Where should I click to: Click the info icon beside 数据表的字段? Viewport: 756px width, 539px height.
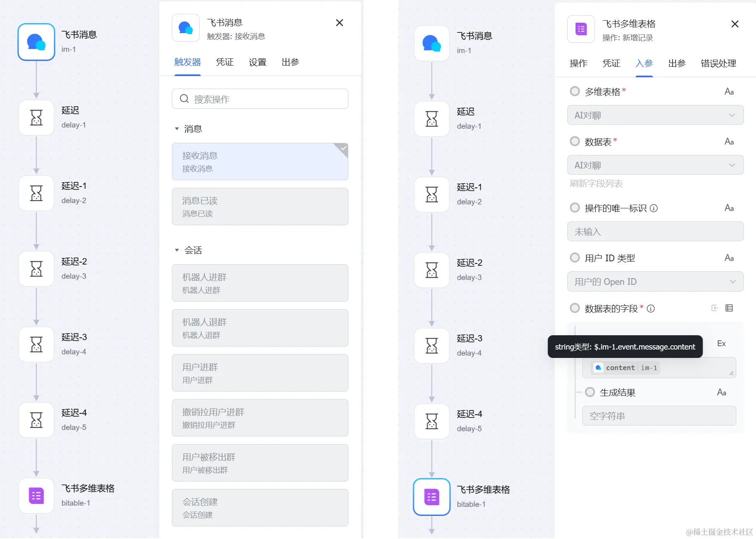pyautogui.click(x=651, y=308)
